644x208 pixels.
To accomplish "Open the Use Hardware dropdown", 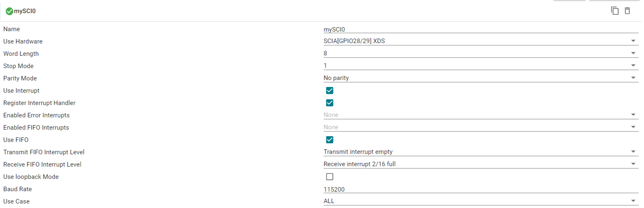I will click(x=481, y=41).
